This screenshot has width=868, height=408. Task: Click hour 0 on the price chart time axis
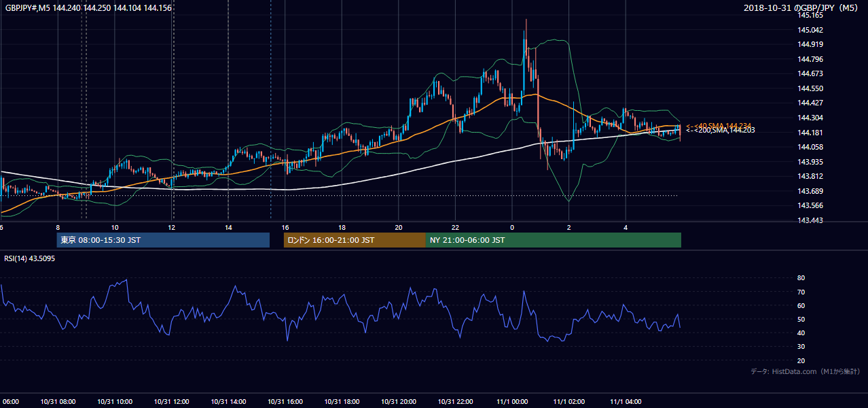coord(512,227)
